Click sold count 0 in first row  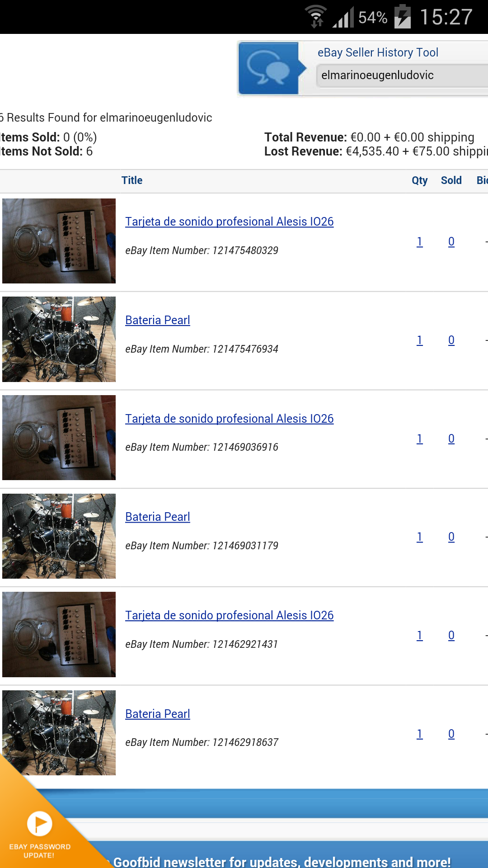(451, 242)
